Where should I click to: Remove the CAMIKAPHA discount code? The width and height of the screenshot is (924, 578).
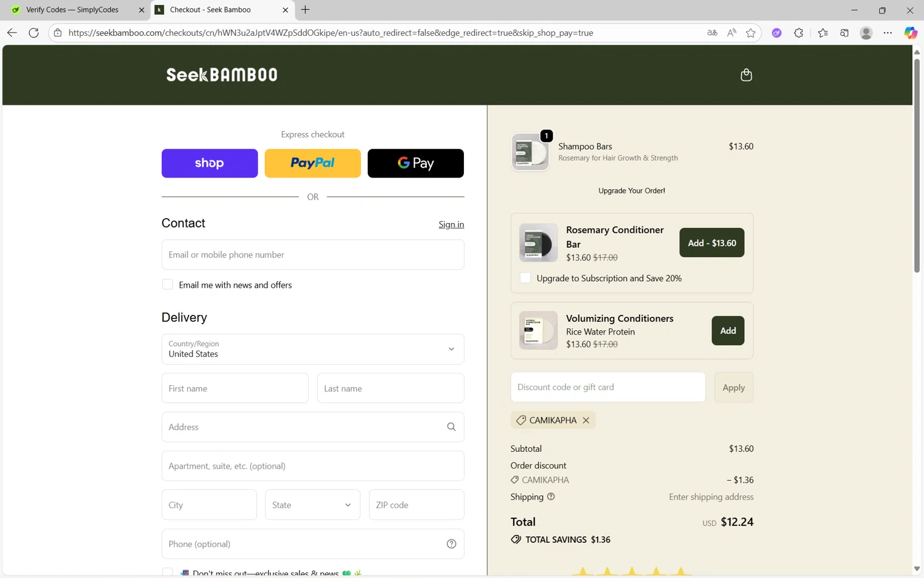click(586, 420)
